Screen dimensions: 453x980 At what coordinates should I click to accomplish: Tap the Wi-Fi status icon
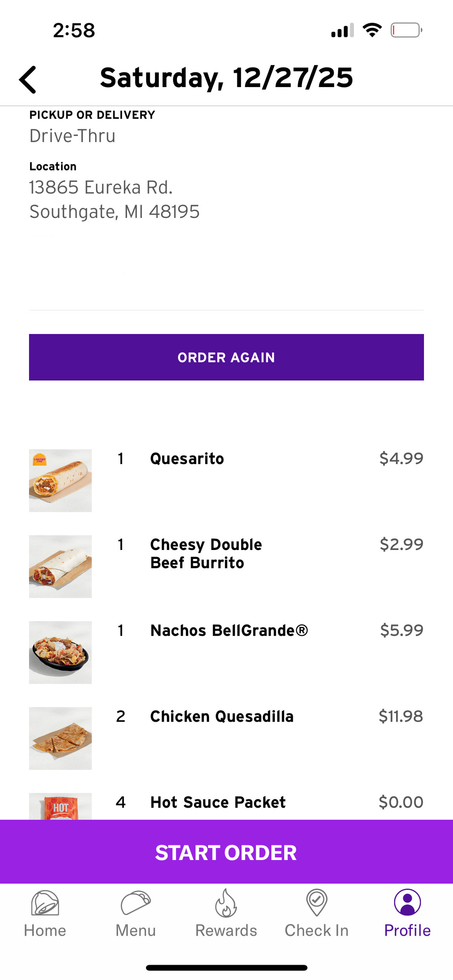click(372, 30)
